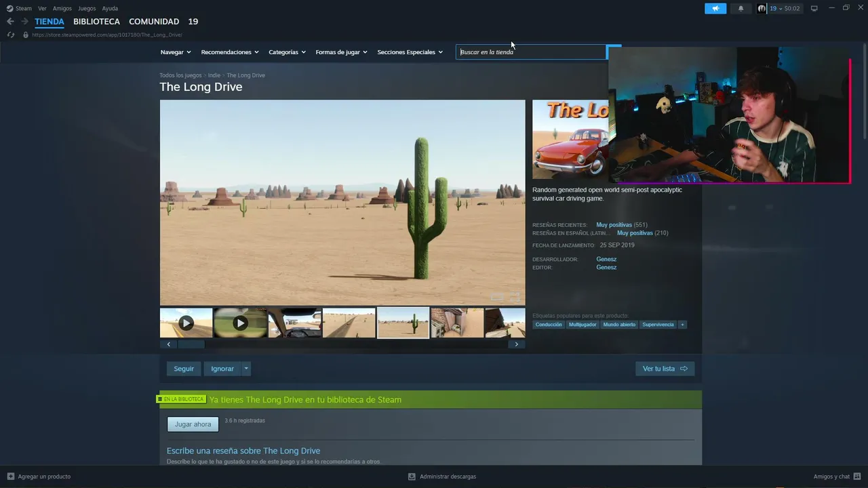Minimize the Steam window
The height and width of the screenshot is (488, 868).
[831, 8]
